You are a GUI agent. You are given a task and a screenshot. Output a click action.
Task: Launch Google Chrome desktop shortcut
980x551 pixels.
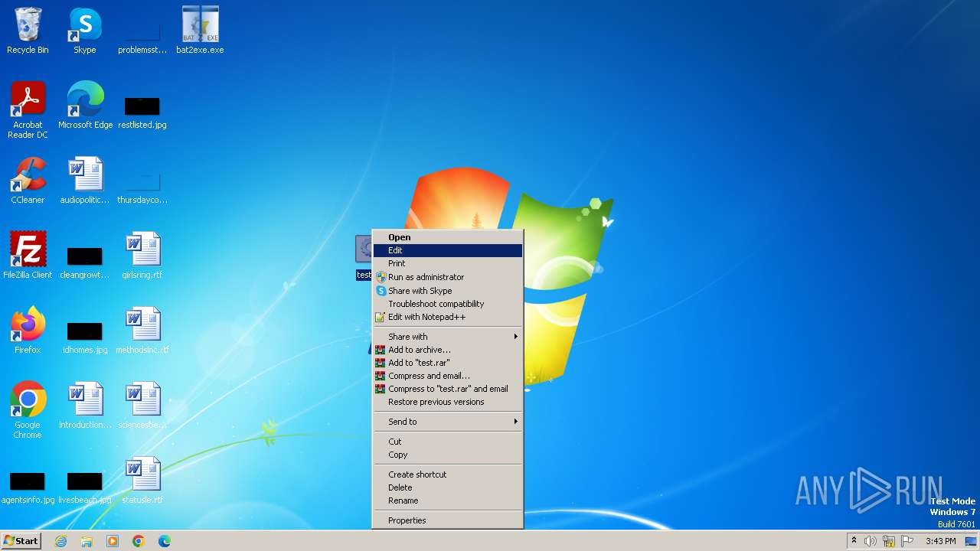(28, 410)
